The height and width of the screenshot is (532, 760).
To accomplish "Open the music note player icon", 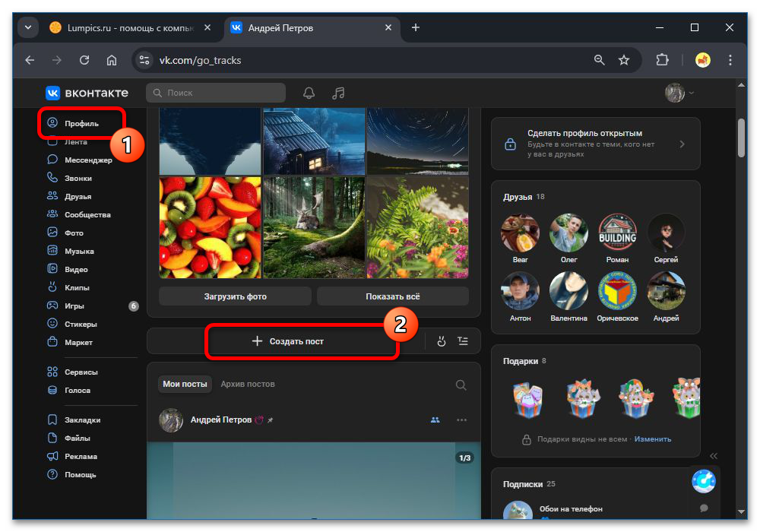I will coord(338,93).
